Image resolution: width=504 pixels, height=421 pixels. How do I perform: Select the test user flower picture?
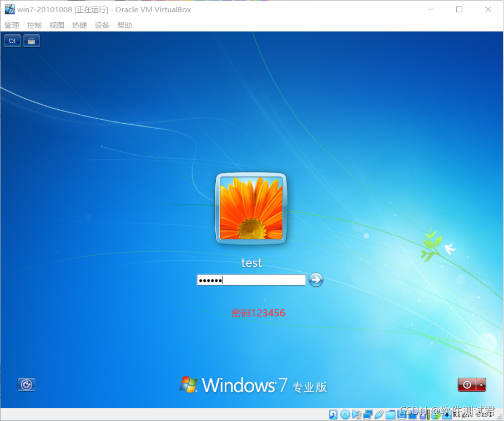251,209
